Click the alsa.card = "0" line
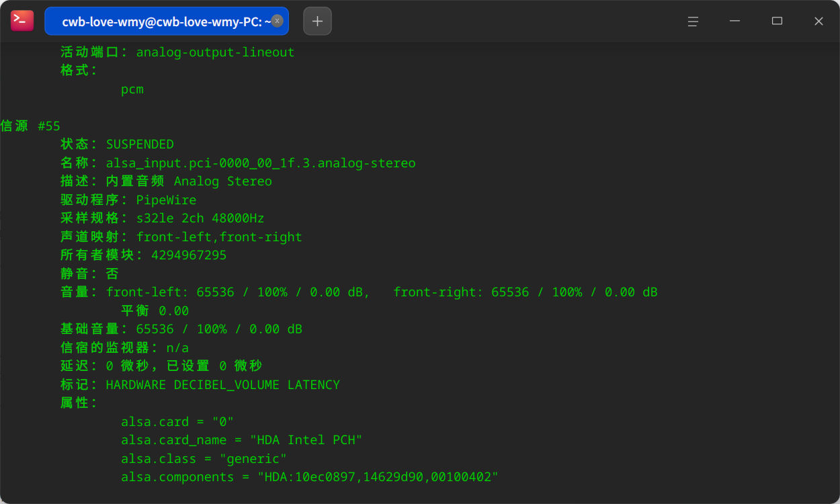This screenshot has width=840, height=504. (x=177, y=422)
